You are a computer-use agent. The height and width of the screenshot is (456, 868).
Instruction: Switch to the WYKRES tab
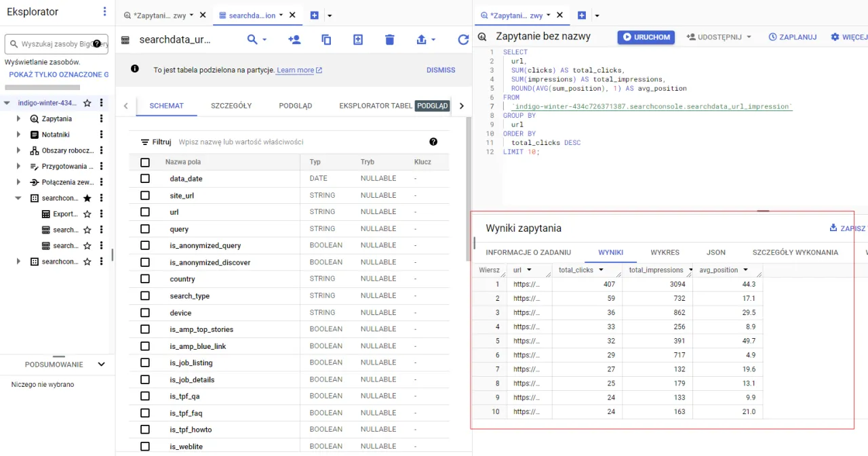click(x=665, y=252)
